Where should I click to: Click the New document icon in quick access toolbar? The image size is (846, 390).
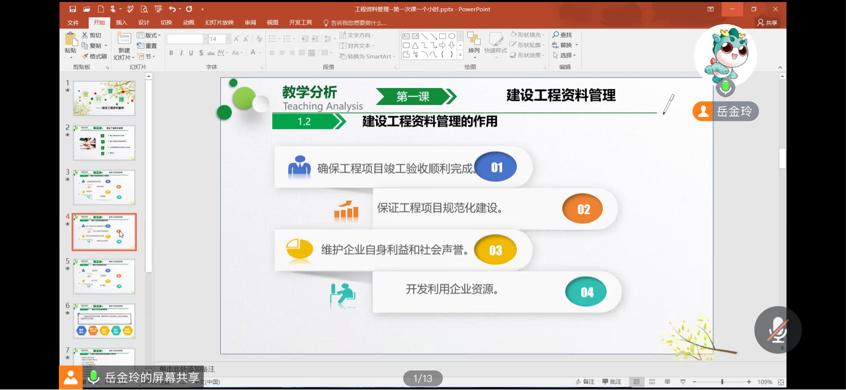tap(100, 9)
